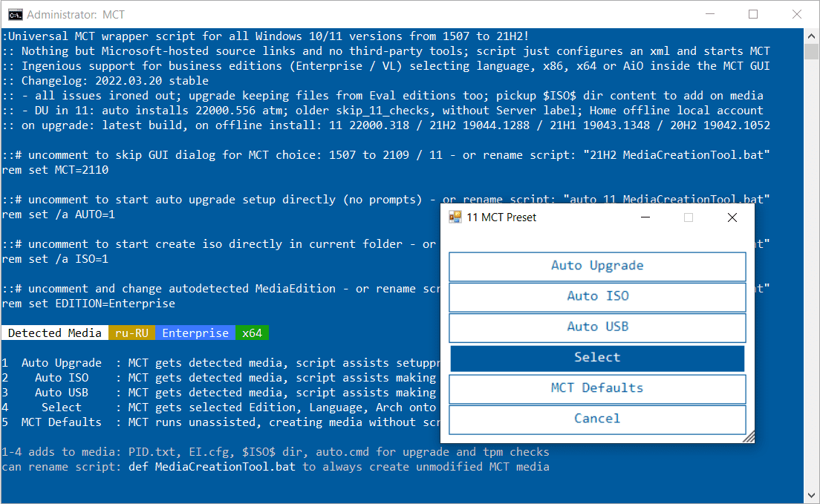Click 'all issues ironed out' changelog line

click(383, 95)
